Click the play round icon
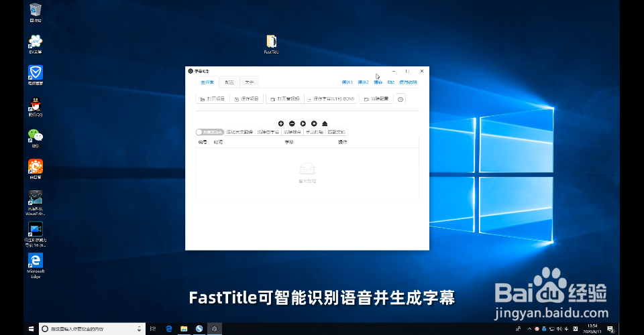Image resolution: width=644 pixels, height=335 pixels. tap(303, 123)
